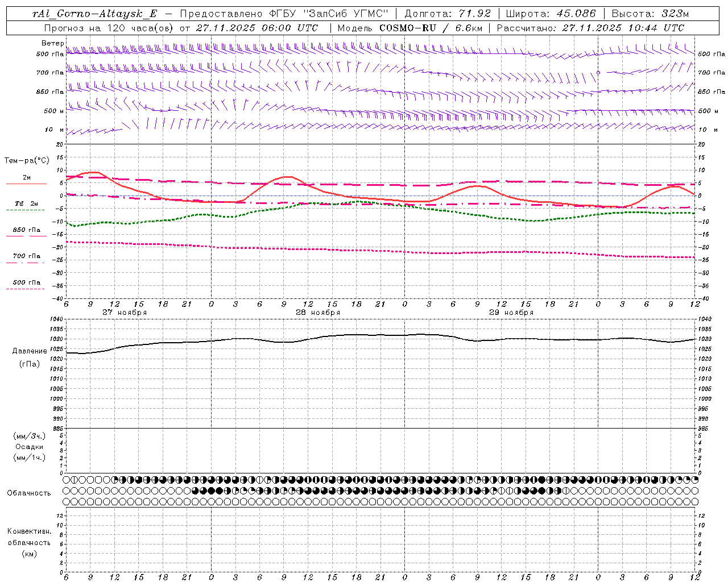Click the 1000 value on the right pressure axis
Viewport: 728px width, 582px height.
705,399
